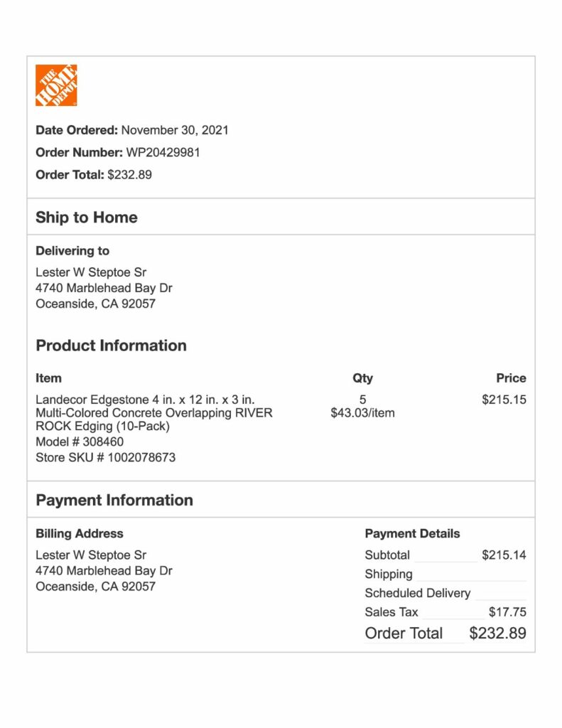Click the Product Information heading
562x728 pixels.
tap(112, 346)
